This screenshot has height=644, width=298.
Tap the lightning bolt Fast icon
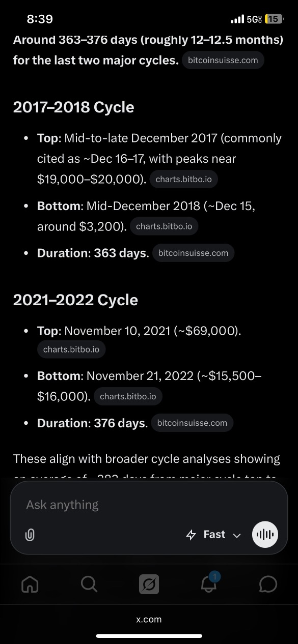click(192, 535)
